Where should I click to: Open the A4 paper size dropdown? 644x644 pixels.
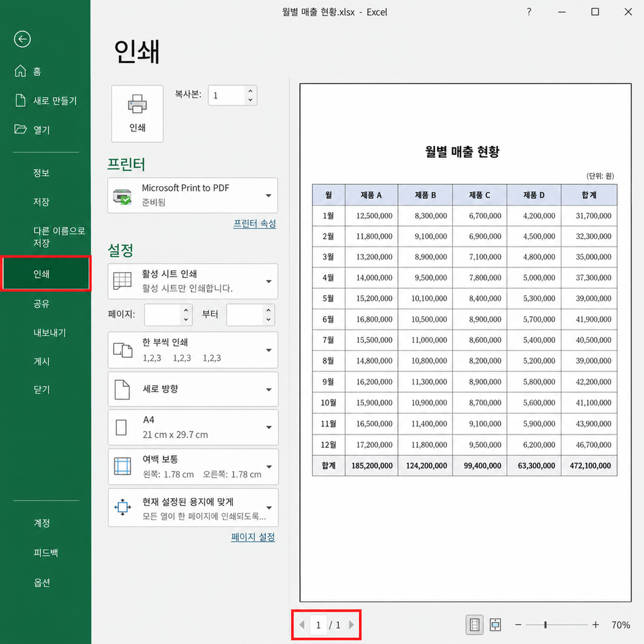pyautogui.click(x=192, y=427)
